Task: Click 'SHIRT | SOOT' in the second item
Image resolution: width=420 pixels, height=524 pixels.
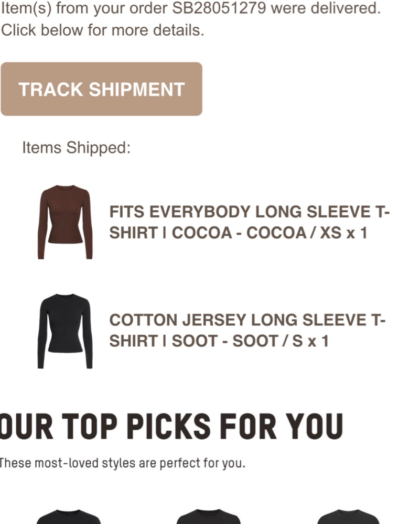Action: [164, 341]
